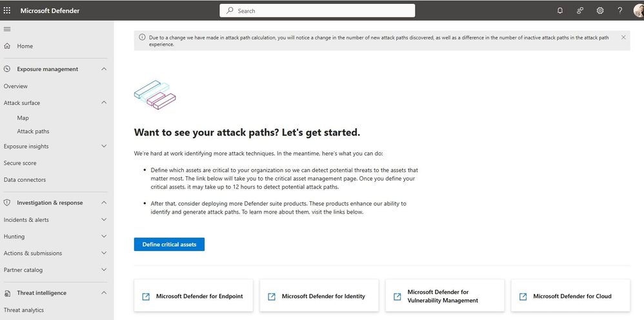644x320 pixels.
Task: Go to the Secure score page
Action: click(20, 163)
